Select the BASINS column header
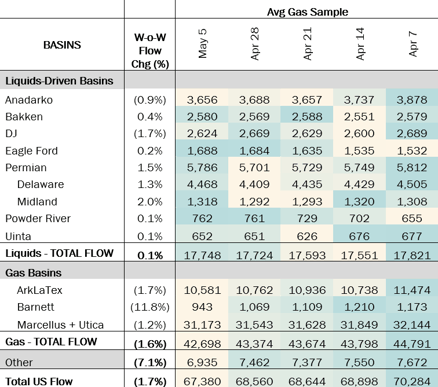 click(x=62, y=45)
